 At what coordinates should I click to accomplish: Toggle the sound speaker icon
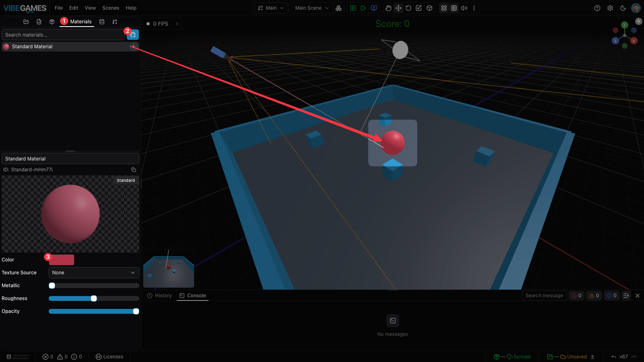pos(464,8)
